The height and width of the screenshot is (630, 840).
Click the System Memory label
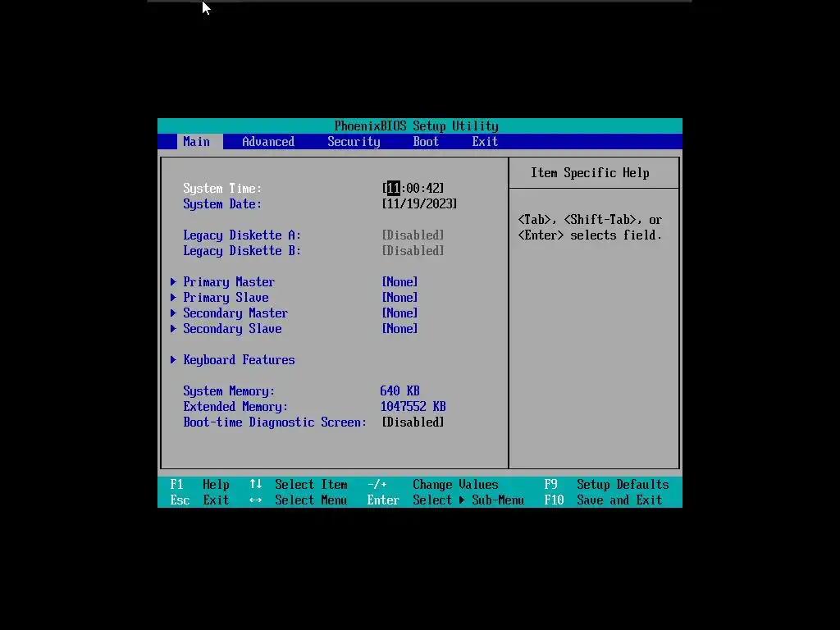tap(229, 390)
